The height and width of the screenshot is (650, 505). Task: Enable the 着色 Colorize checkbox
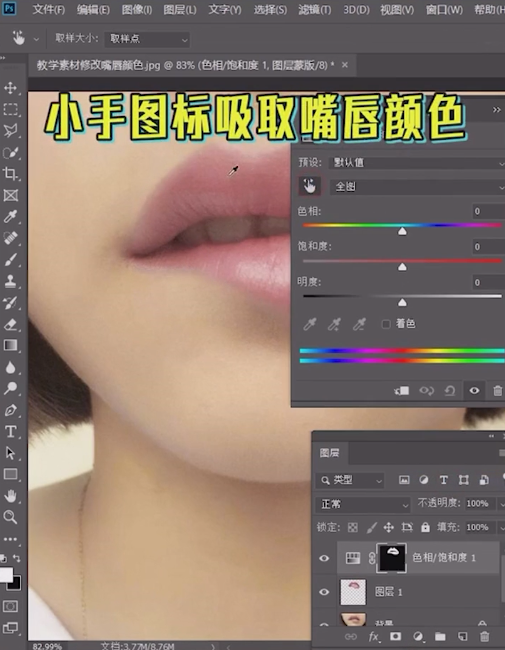tap(386, 324)
